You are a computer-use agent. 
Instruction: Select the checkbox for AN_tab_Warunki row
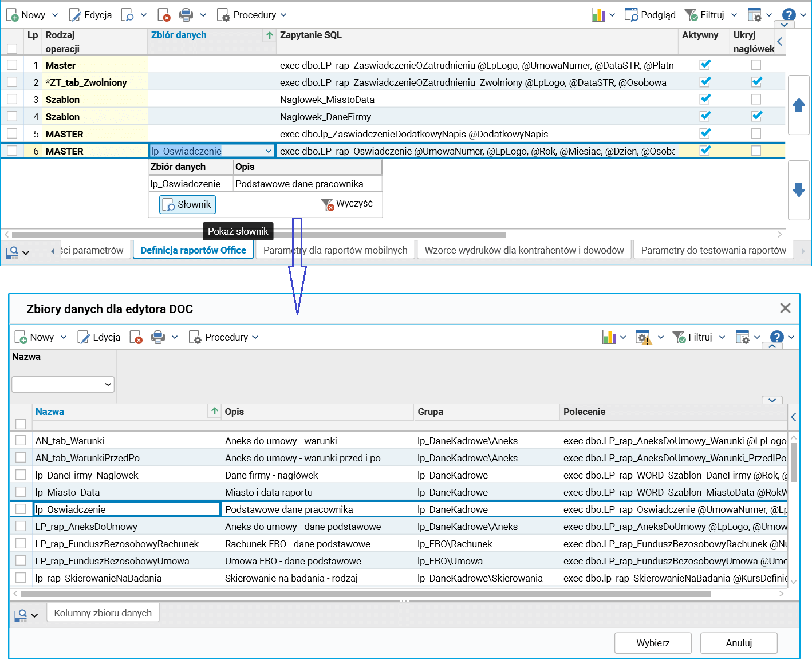coord(21,440)
